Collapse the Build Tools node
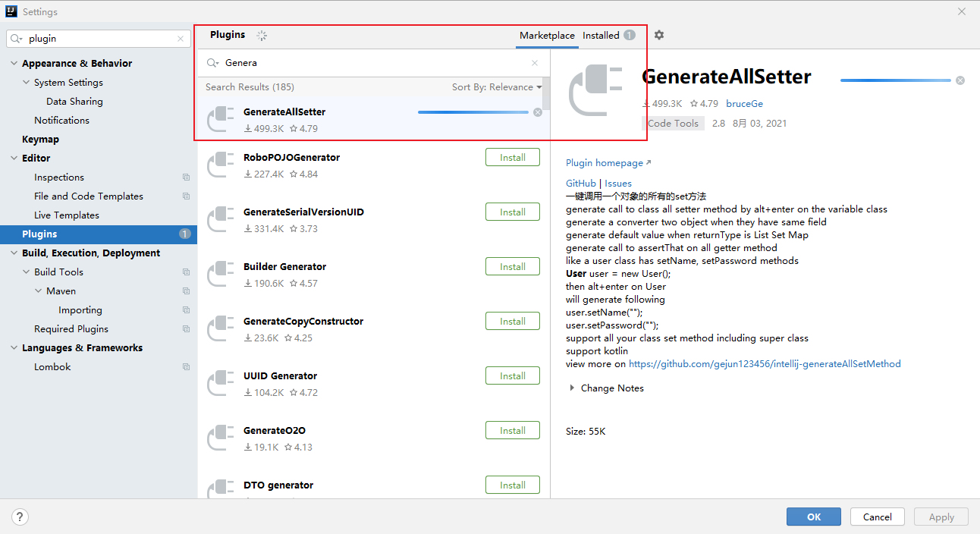The width and height of the screenshot is (980, 534). click(x=26, y=272)
